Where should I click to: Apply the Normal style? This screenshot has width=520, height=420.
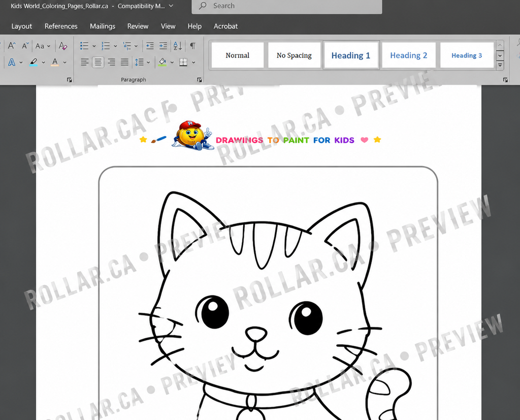coord(238,55)
